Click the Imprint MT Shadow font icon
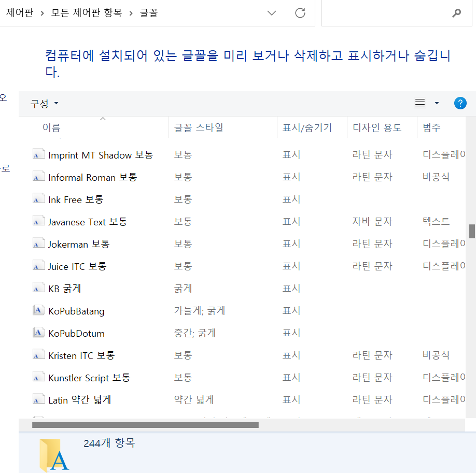Image resolution: width=476 pixels, height=473 pixels. pyautogui.click(x=38, y=154)
